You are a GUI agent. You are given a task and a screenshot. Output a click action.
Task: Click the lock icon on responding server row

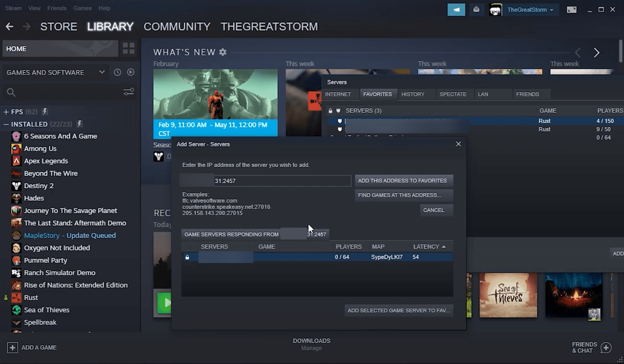pos(187,257)
